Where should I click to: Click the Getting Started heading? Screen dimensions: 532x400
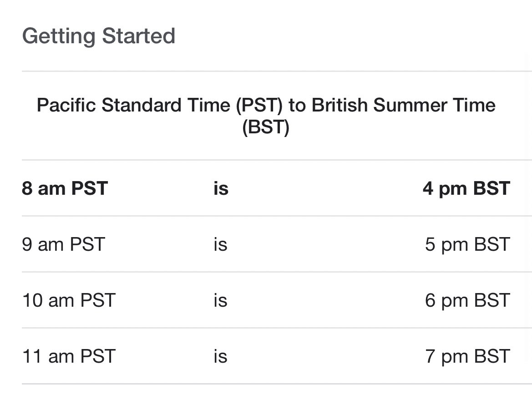tap(98, 36)
